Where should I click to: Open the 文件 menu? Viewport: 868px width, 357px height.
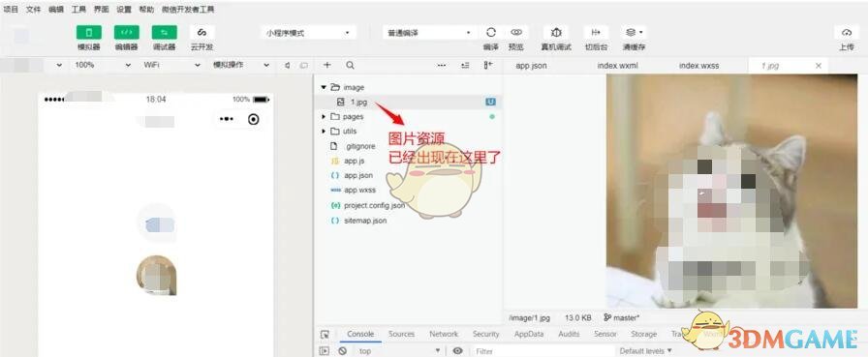click(x=34, y=10)
